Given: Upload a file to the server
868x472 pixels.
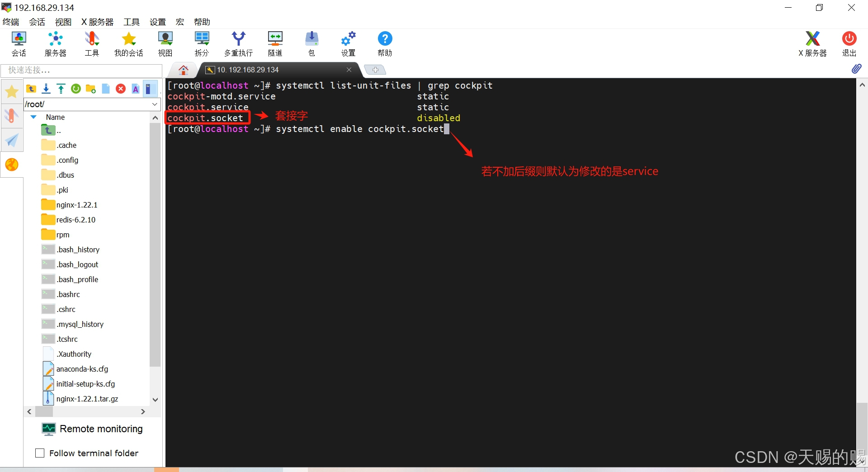Looking at the screenshot, I should pyautogui.click(x=61, y=89).
